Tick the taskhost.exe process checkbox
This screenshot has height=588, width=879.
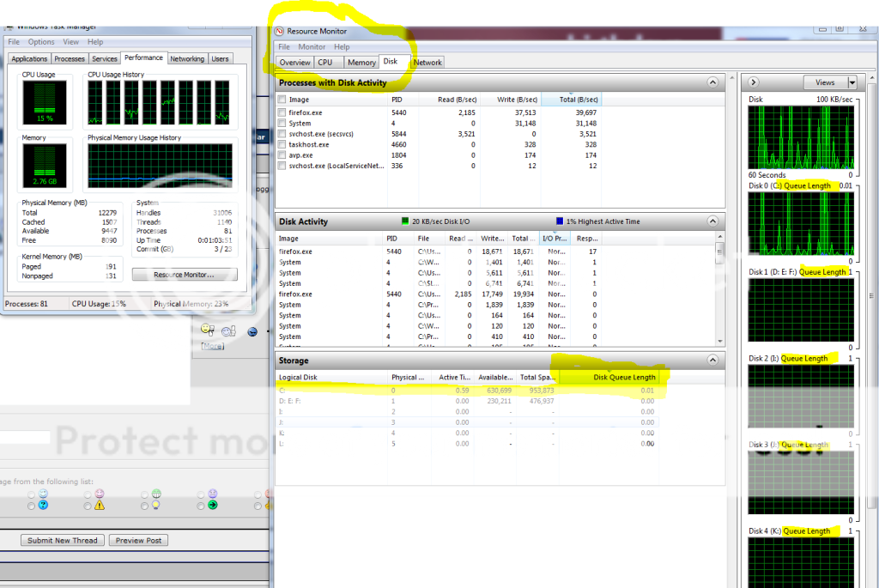282,145
